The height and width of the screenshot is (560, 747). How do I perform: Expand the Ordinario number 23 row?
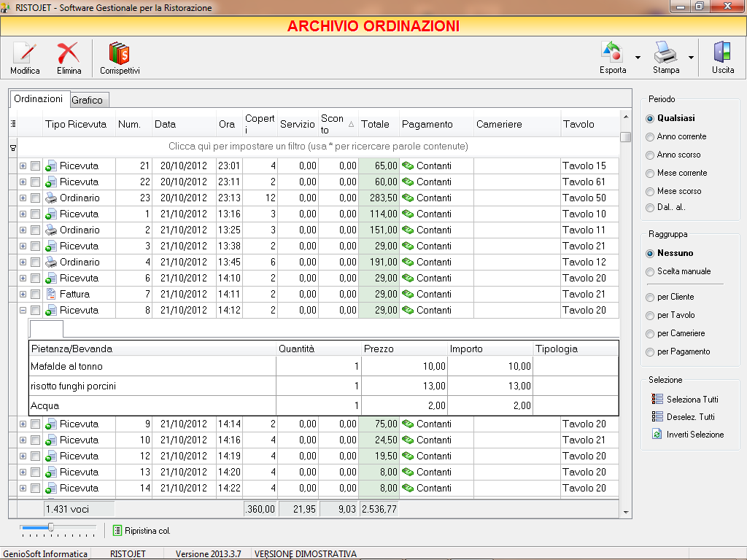click(23, 198)
